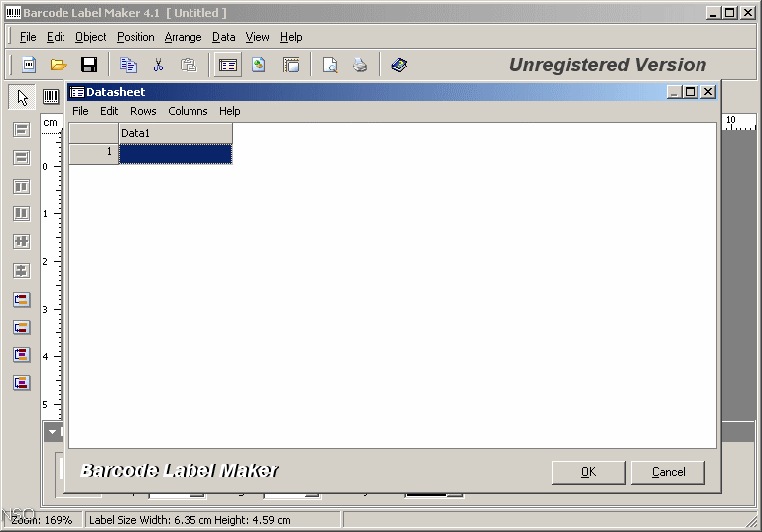Click the align left edges icon
The image size is (762, 532).
[x=22, y=130]
